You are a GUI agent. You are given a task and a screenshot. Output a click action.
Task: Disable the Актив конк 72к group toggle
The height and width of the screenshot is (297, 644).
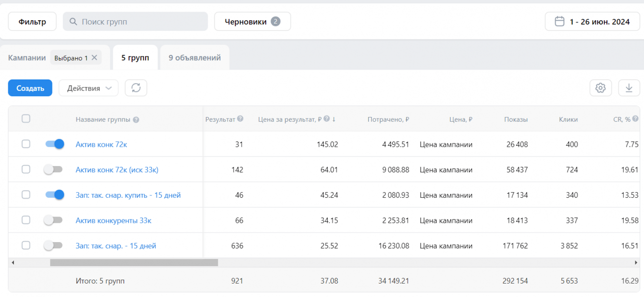point(54,144)
